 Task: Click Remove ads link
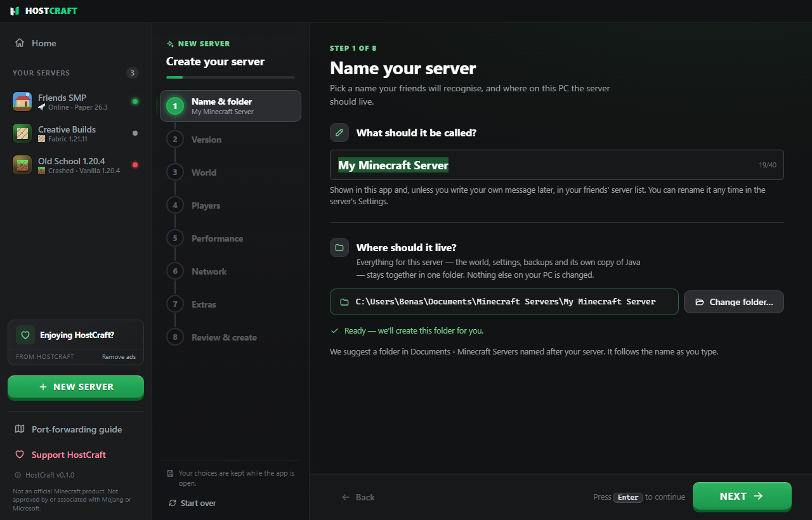click(119, 357)
